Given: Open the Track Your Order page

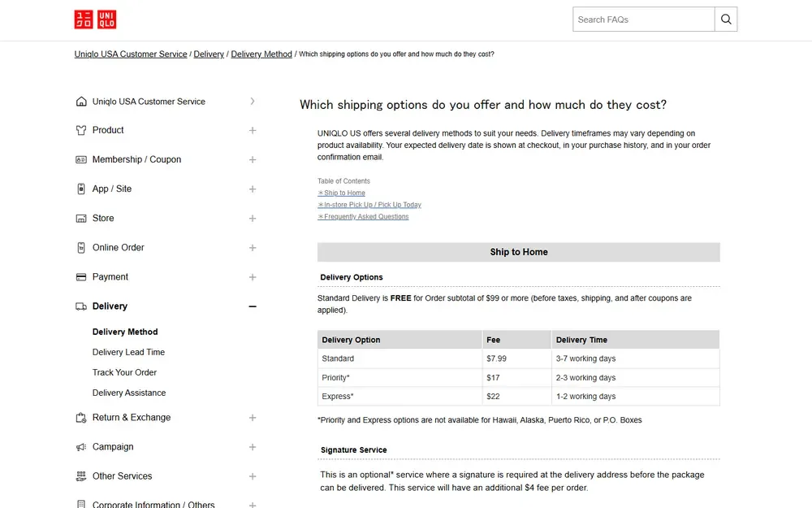Looking at the screenshot, I should 124,372.
